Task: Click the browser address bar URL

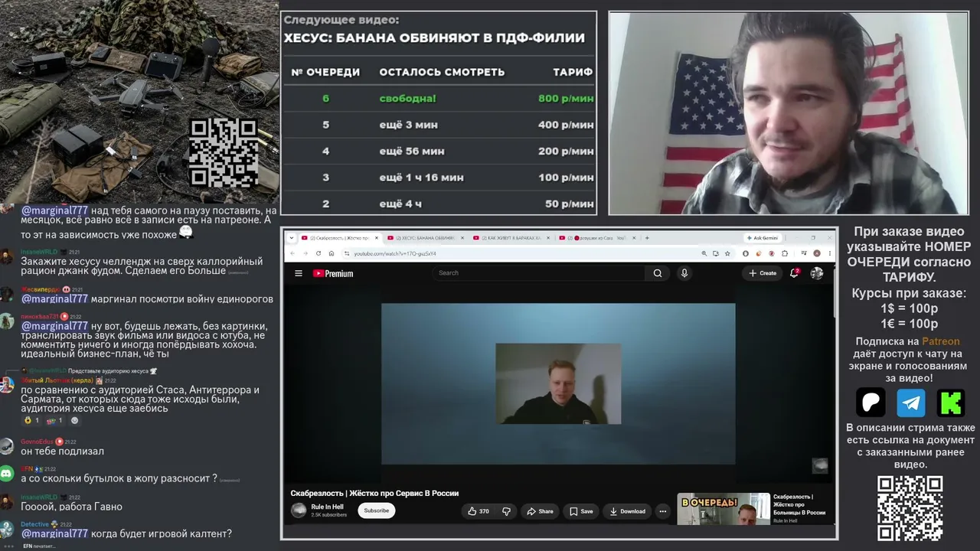Action: tap(396, 253)
